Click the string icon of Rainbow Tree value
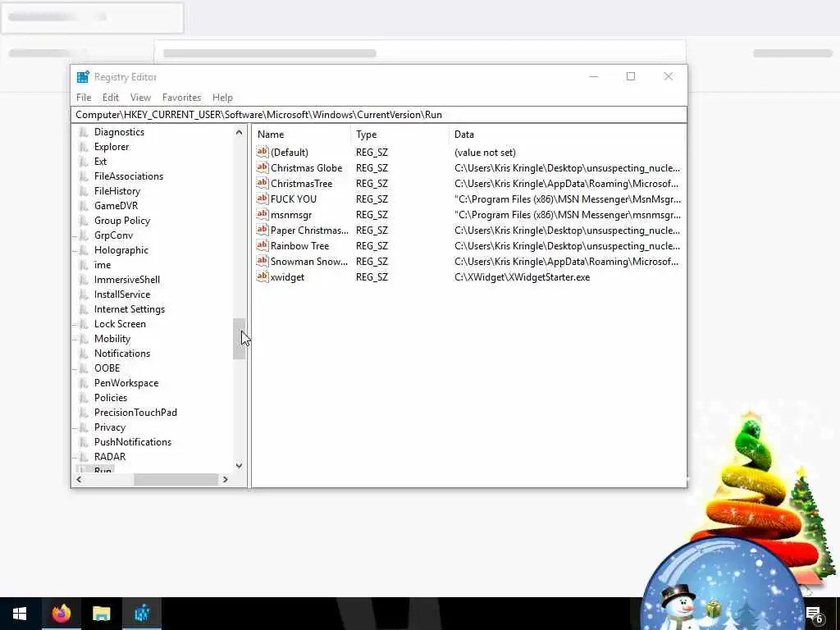This screenshot has width=840, height=630. tap(262, 246)
